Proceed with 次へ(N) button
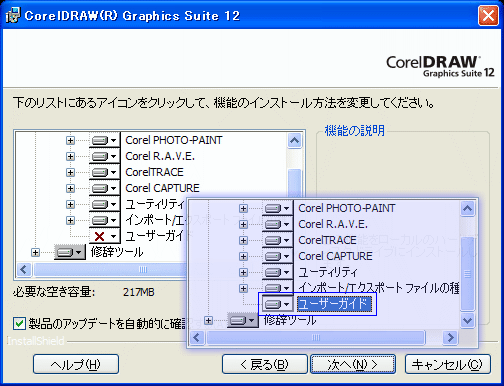Screen dimensions: 504x386 pos(353,364)
